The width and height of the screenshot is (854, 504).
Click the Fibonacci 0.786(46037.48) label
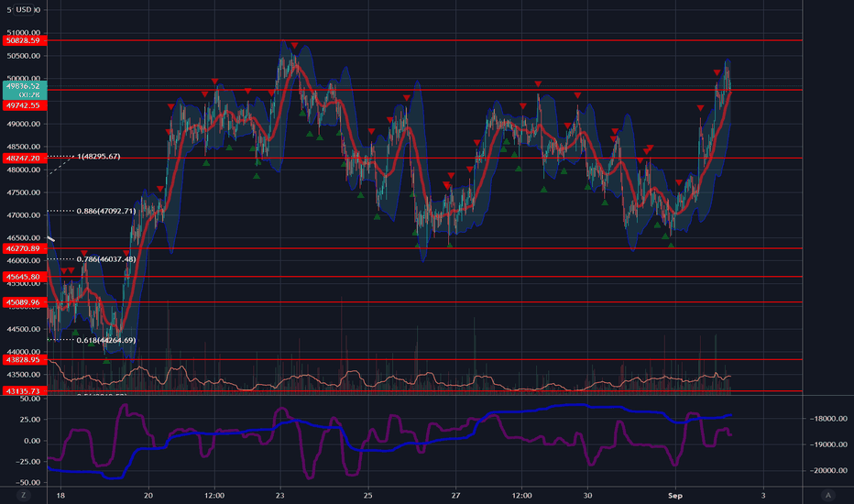[x=106, y=259]
